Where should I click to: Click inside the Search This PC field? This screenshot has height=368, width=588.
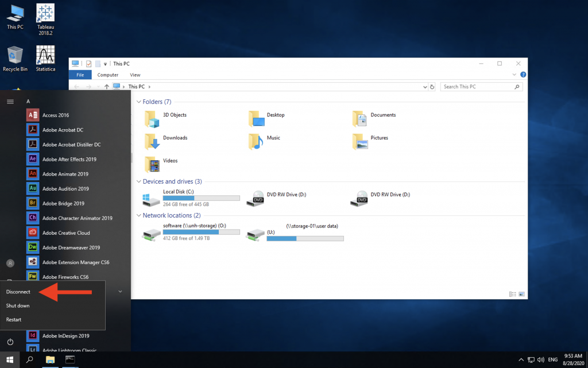pos(477,87)
